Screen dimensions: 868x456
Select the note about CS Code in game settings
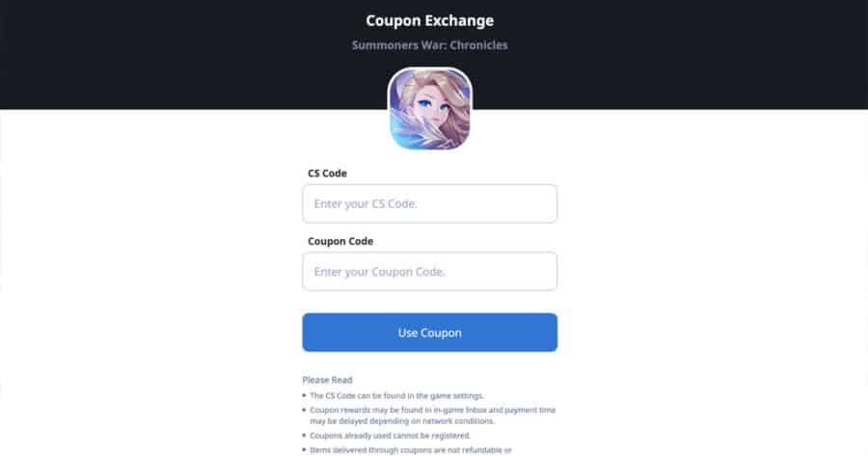click(x=396, y=395)
